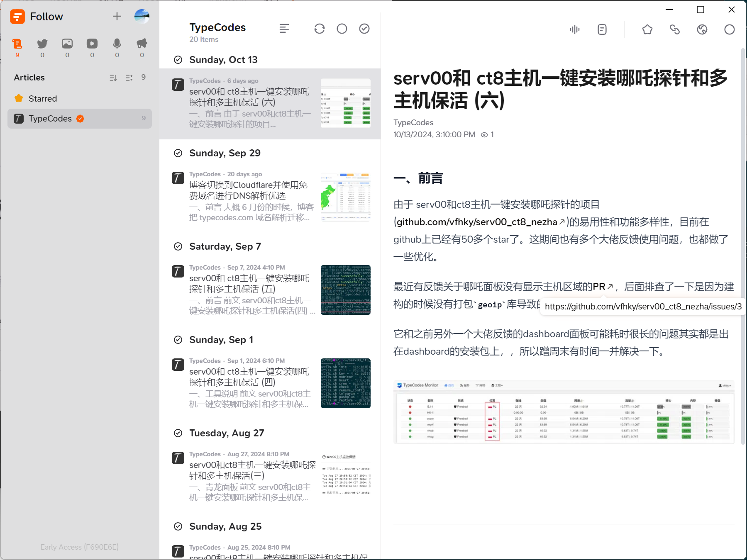Click the article view count eye icon

[484, 135]
